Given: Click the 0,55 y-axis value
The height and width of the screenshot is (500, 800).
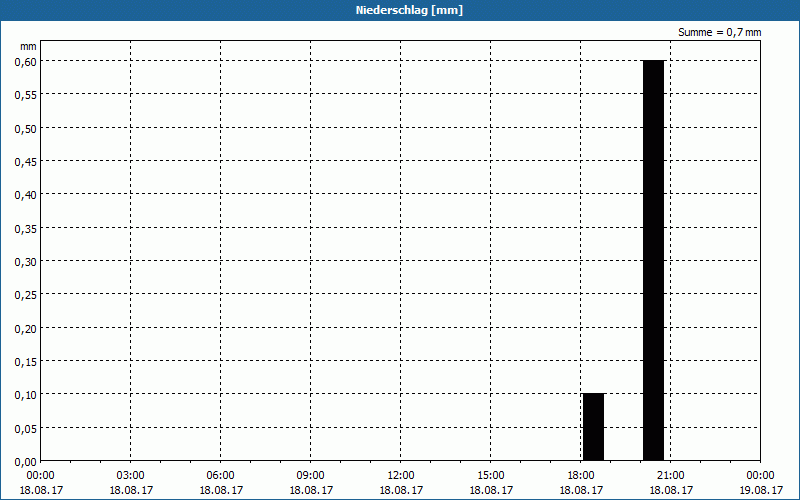Looking at the screenshot, I should pos(26,95).
